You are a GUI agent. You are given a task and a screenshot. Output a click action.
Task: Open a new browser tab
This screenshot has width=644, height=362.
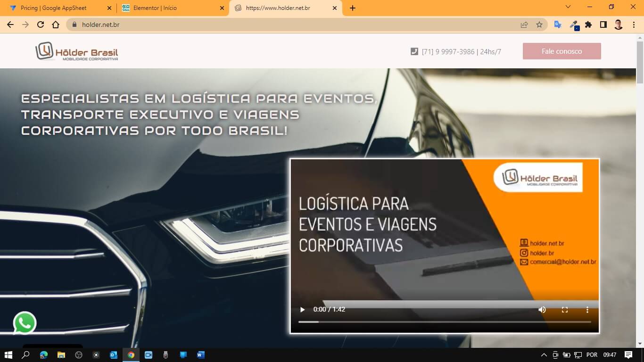tap(353, 8)
